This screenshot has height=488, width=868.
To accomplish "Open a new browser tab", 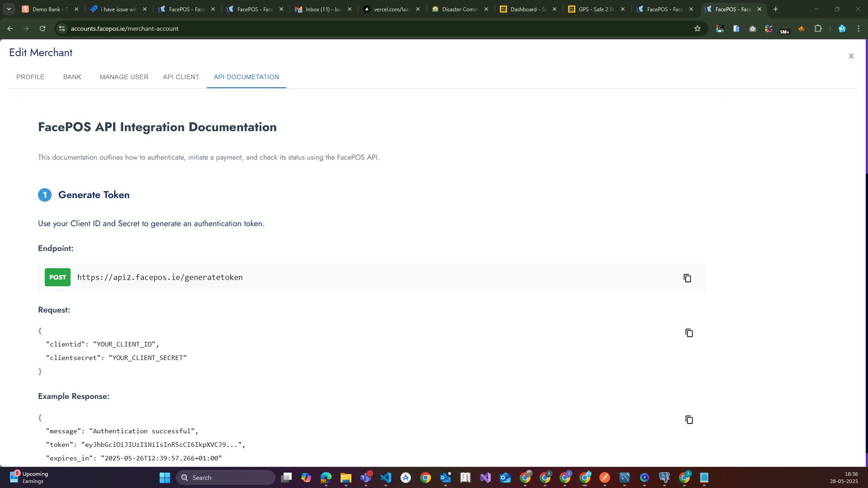I will [775, 9].
